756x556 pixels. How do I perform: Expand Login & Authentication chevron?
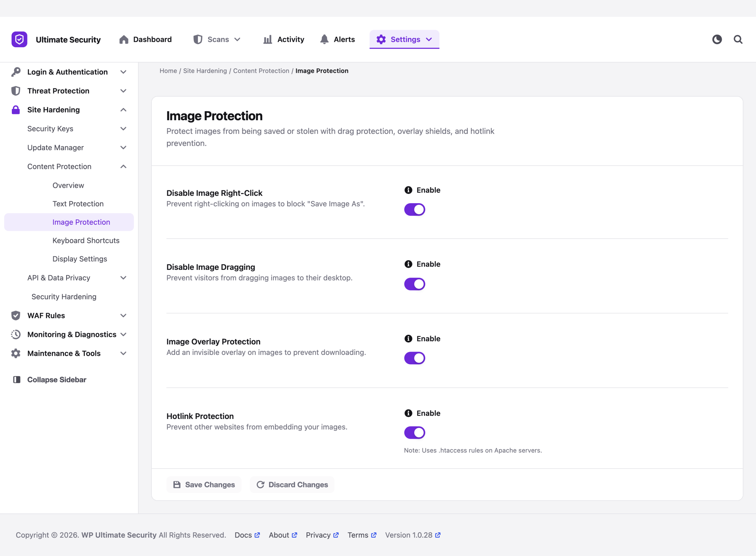[123, 72]
